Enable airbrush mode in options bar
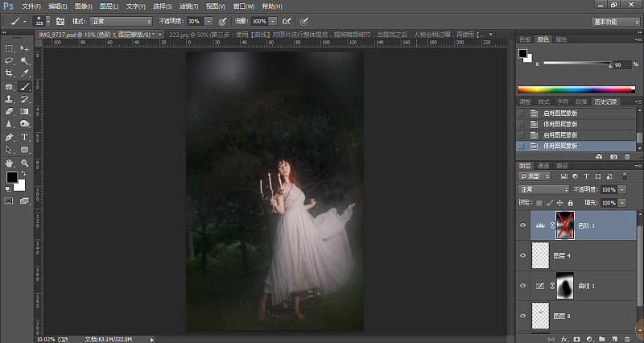 (x=287, y=22)
